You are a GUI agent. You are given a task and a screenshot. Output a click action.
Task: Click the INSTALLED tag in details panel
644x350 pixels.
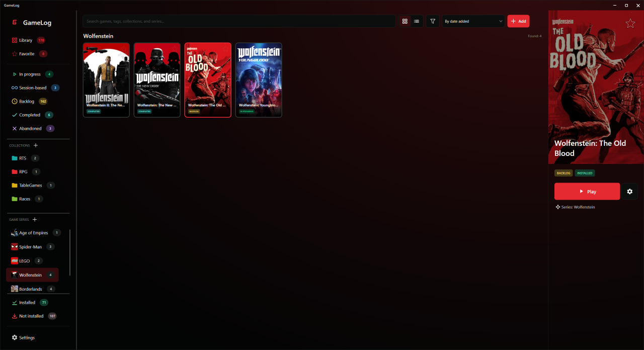(585, 173)
